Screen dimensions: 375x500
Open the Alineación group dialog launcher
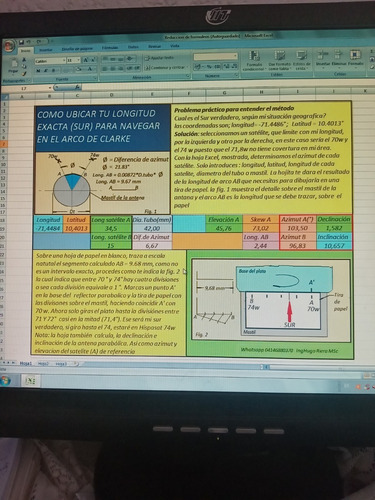(x=188, y=76)
